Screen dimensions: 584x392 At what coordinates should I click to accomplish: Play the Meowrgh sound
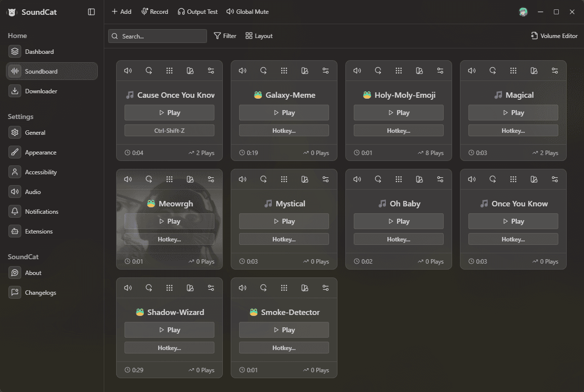[169, 221]
